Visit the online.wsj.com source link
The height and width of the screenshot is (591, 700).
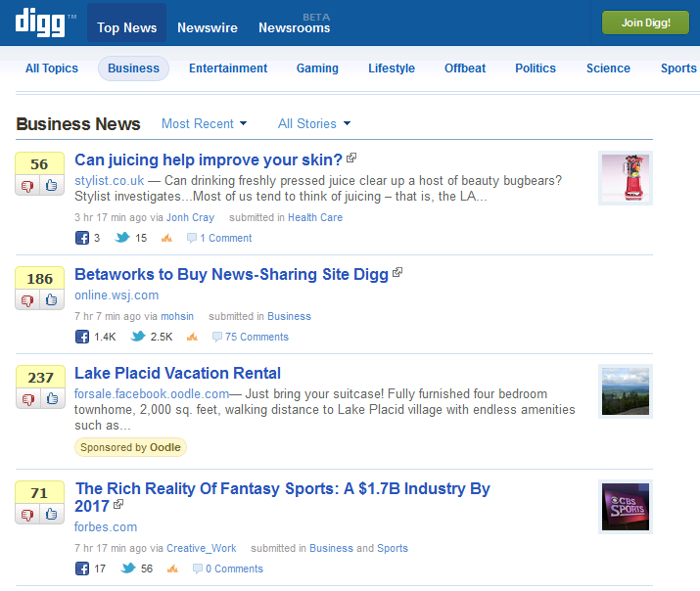coord(117,295)
